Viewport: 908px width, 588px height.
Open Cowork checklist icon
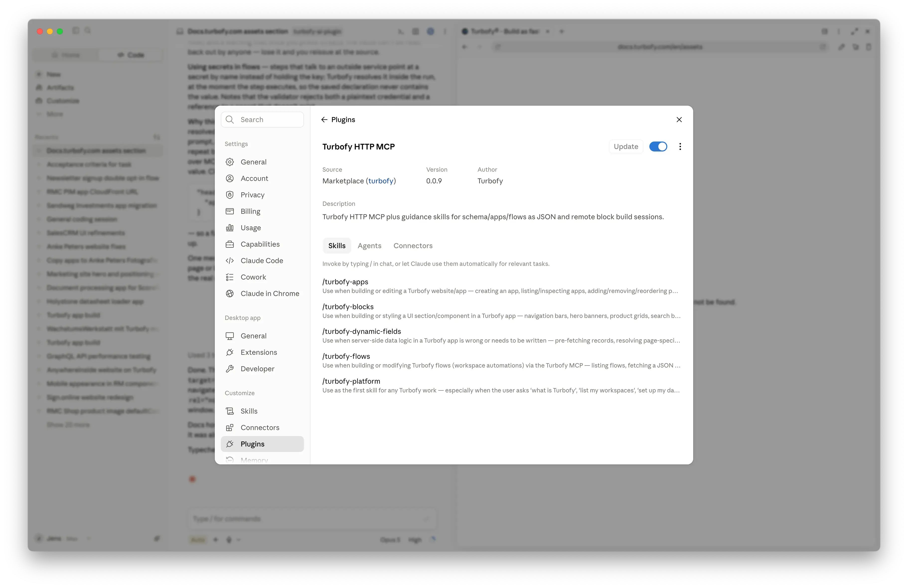pyautogui.click(x=230, y=277)
